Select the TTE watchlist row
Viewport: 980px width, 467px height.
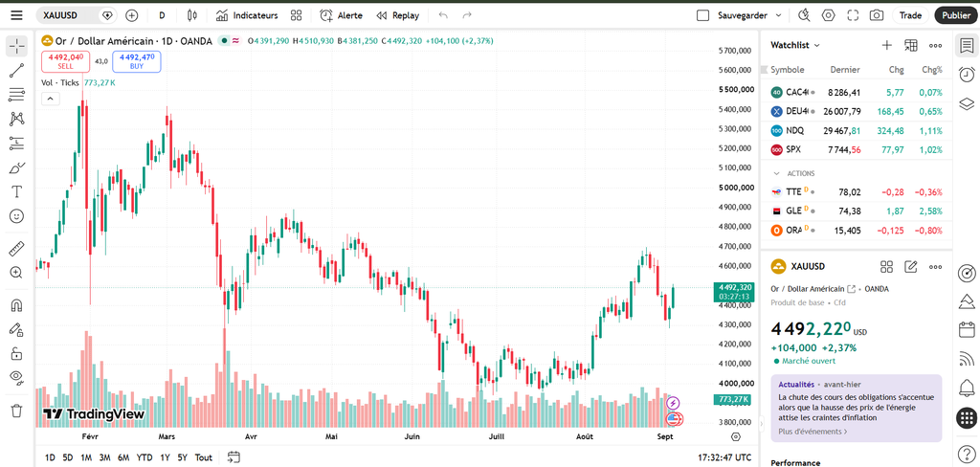[857, 192]
